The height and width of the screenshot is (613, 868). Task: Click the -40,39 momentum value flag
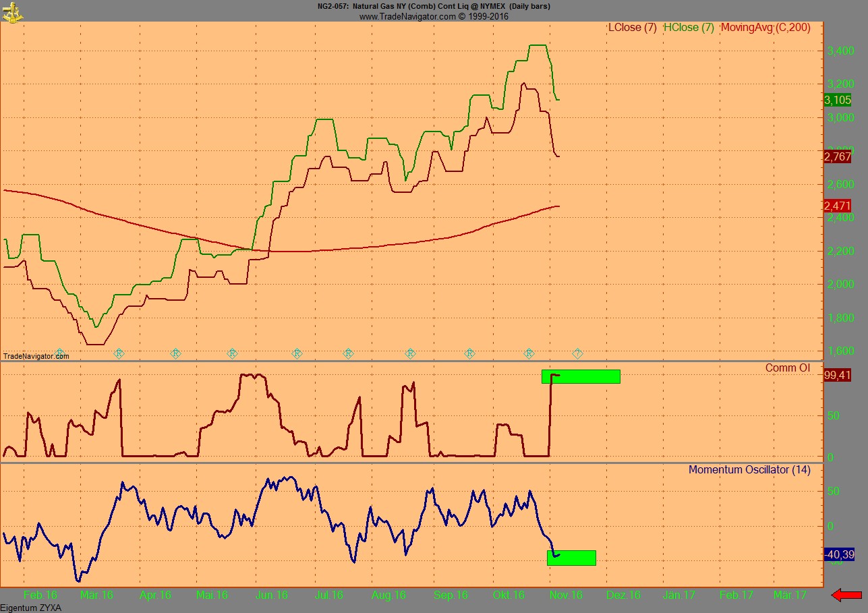pyautogui.click(x=840, y=556)
